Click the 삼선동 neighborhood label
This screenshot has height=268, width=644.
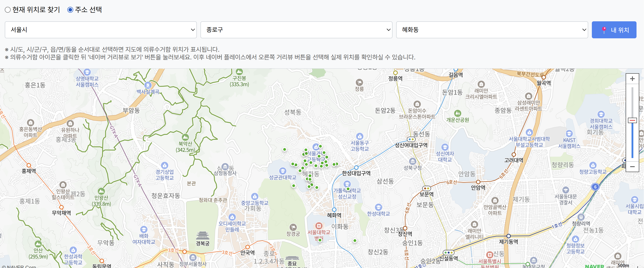[385, 181]
